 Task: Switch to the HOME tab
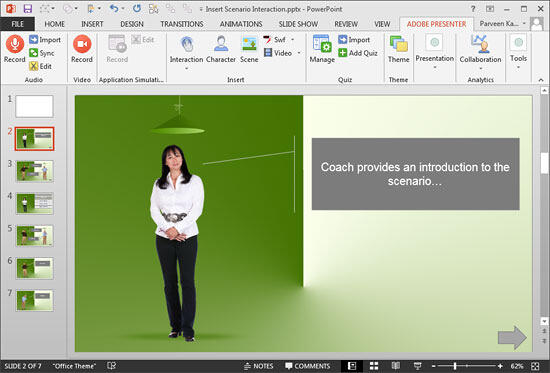coord(54,24)
